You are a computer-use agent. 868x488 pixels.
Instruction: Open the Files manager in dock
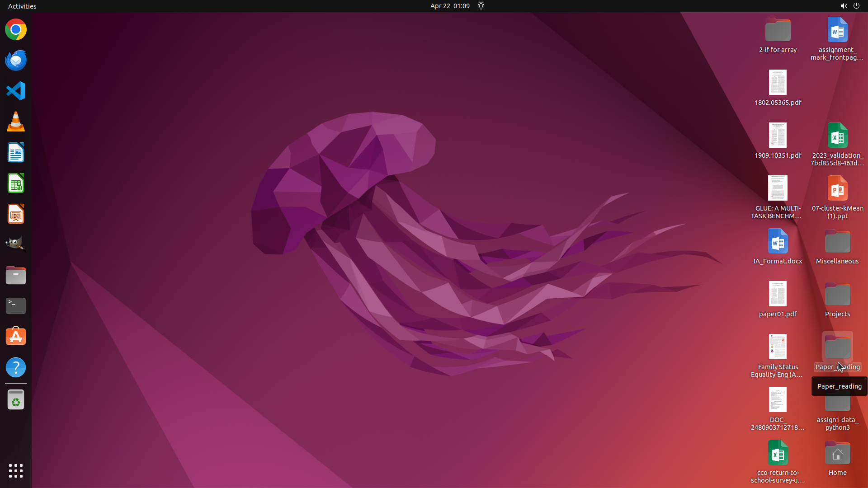pyautogui.click(x=16, y=275)
